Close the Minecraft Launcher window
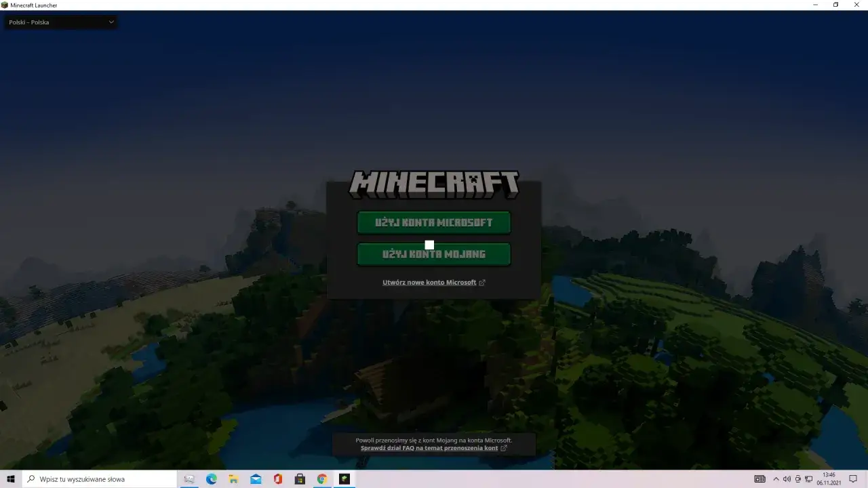The width and height of the screenshot is (868, 488). click(x=856, y=5)
